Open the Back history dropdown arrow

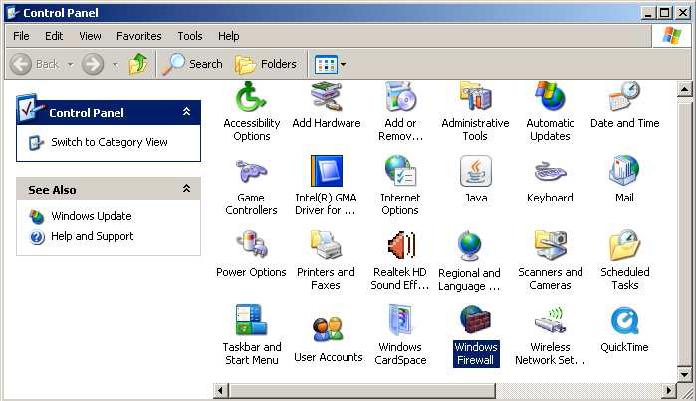click(71, 65)
